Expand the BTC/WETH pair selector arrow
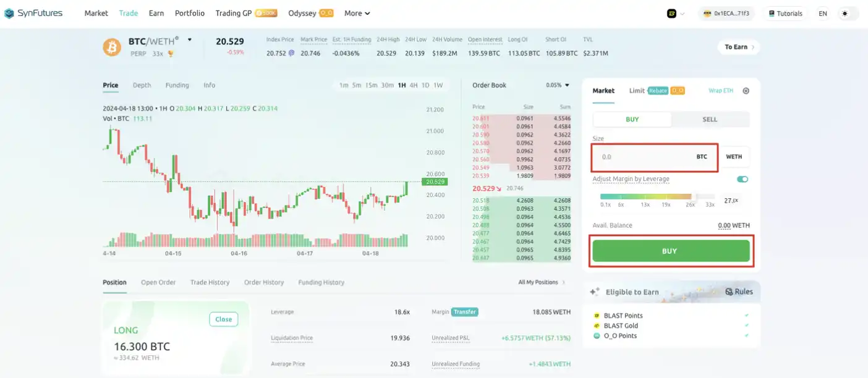Viewport: 868px width, 378px height. [x=190, y=40]
